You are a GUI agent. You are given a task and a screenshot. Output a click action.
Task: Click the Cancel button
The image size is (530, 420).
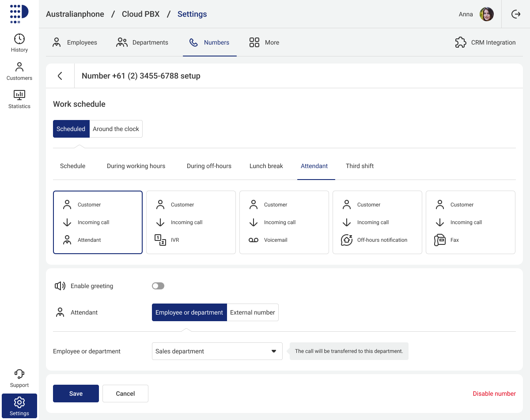coord(125,394)
